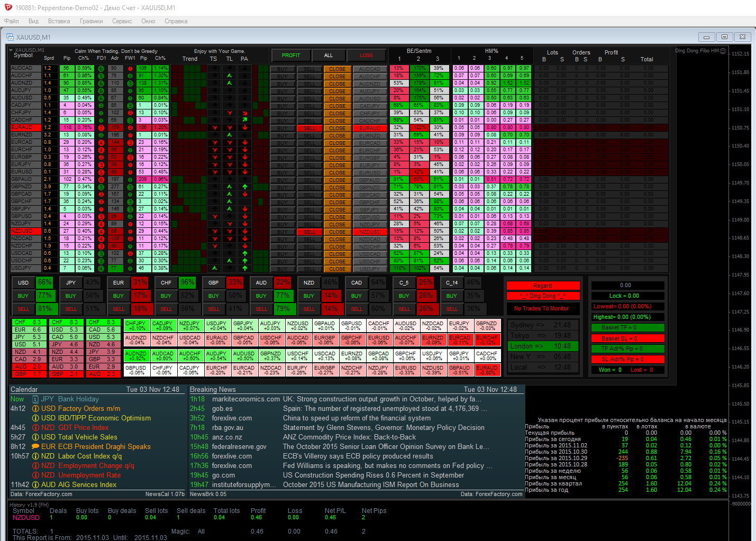Click the red SELL in EURAUD row
Image resolution: width=756 pixels, height=541 pixels.
pyautogui.click(x=309, y=128)
